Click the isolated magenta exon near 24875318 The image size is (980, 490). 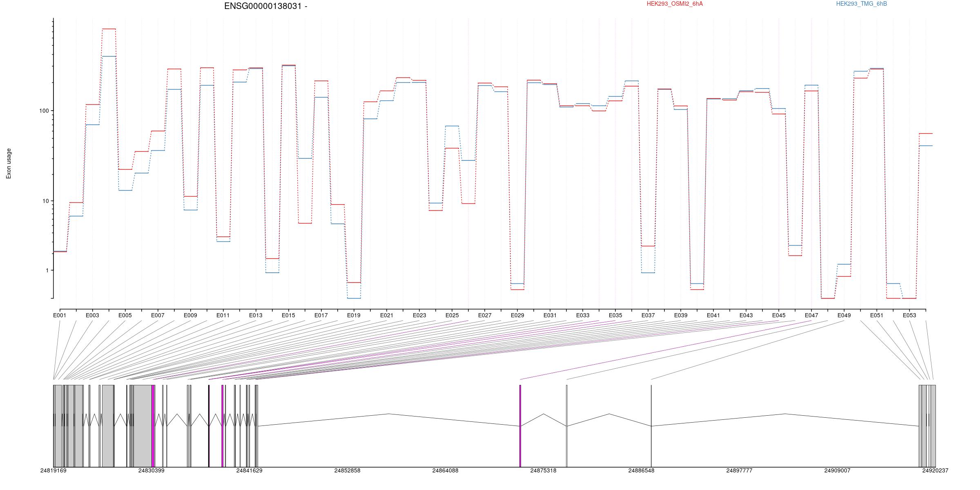pos(520,426)
